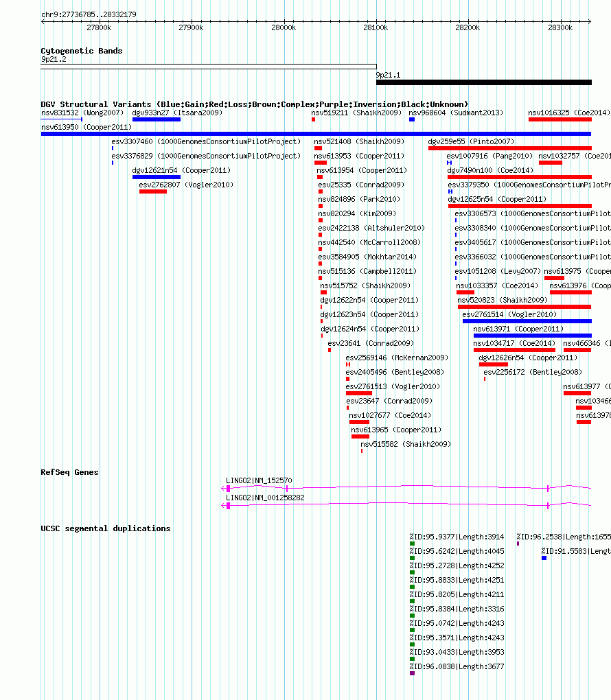Select red loss bar esv2762807 (Vogler2010)
This screenshot has height=700, width=611.
(x=152, y=191)
